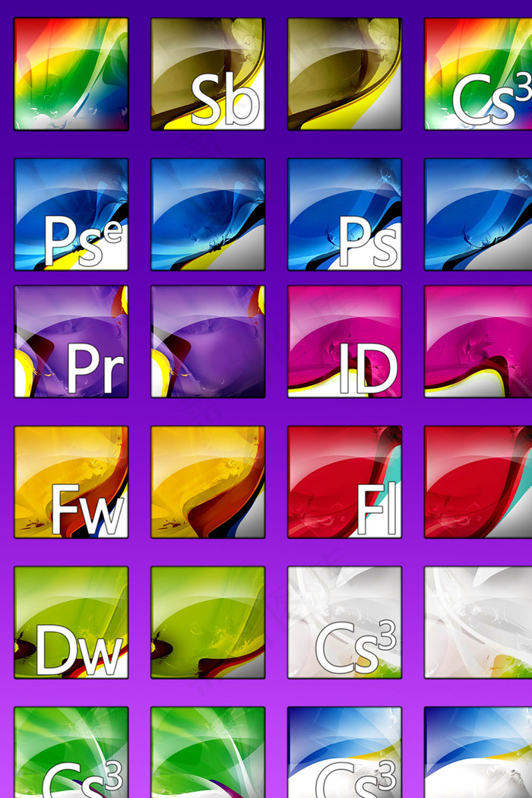Select the green Cs3 icon

[71, 752]
